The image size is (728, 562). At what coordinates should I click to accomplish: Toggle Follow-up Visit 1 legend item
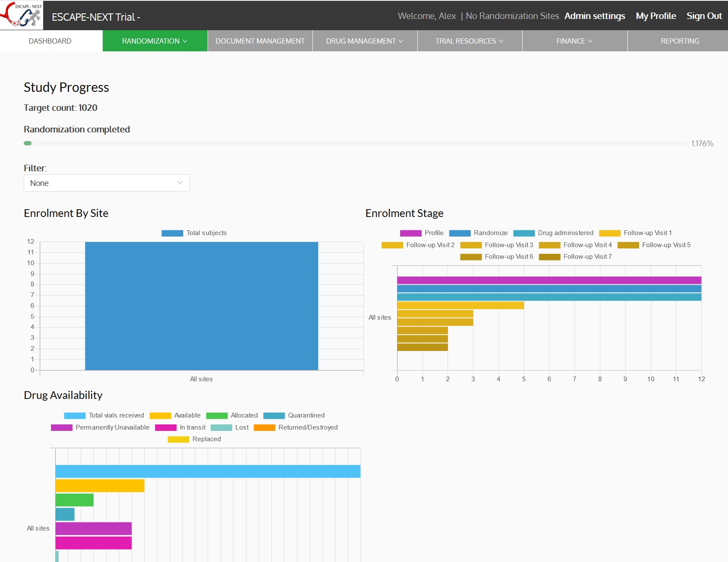[610, 233]
